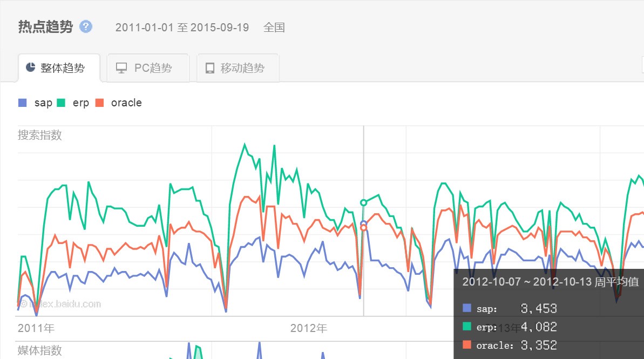Open the date range 2011-01-01 至 2015-09-19 selector
This screenshot has width=644, height=359.
tap(182, 28)
